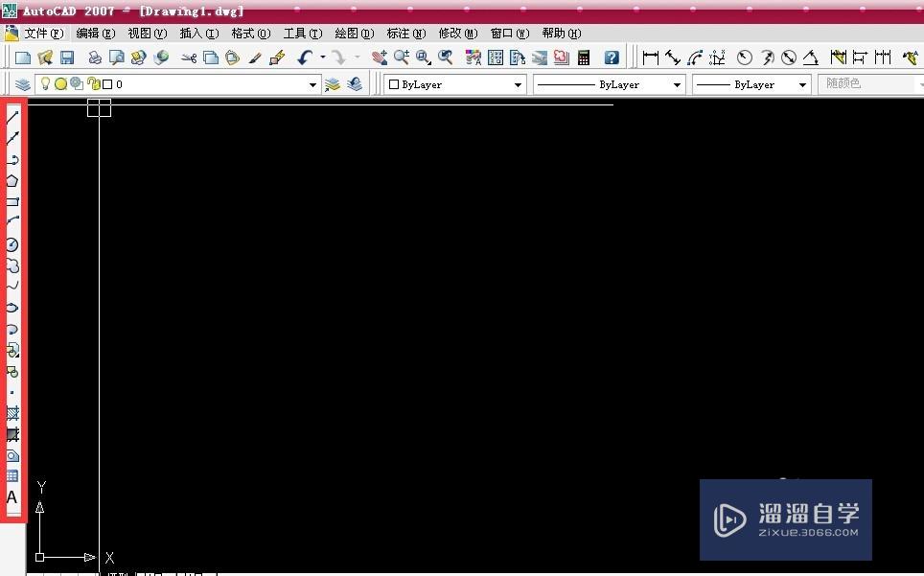Click the Undo button
The image size is (924, 576).
click(304, 58)
